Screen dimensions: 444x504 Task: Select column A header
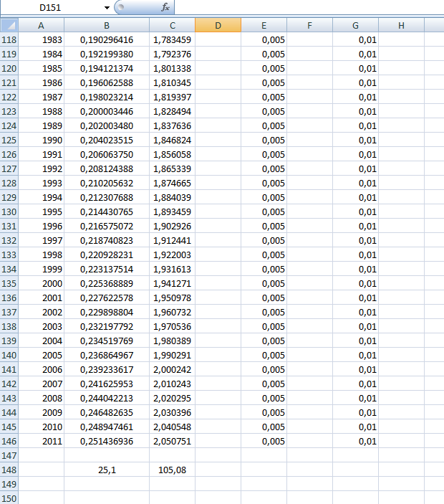40,25
